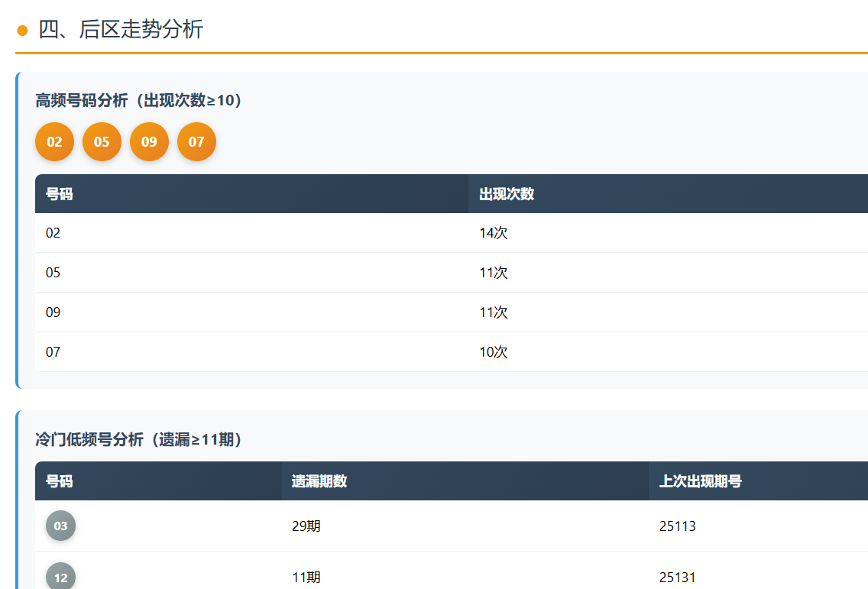Click the 遗漏期数 column header
Viewport: 868px width, 589px height.
(319, 481)
